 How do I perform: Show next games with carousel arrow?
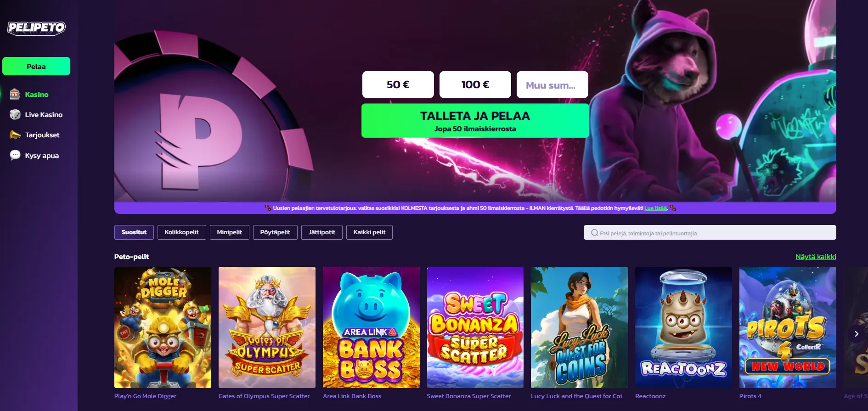[856, 334]
